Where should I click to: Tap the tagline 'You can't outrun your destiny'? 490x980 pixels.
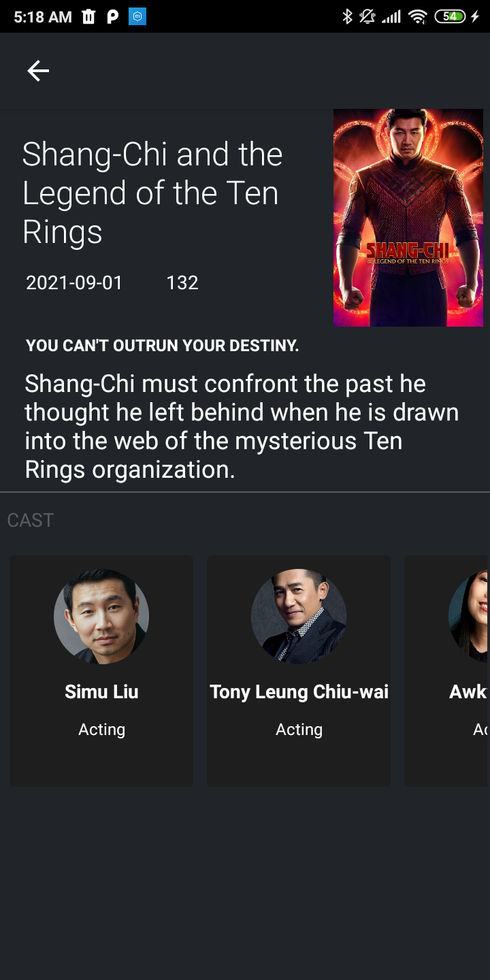tap(163, 346)
